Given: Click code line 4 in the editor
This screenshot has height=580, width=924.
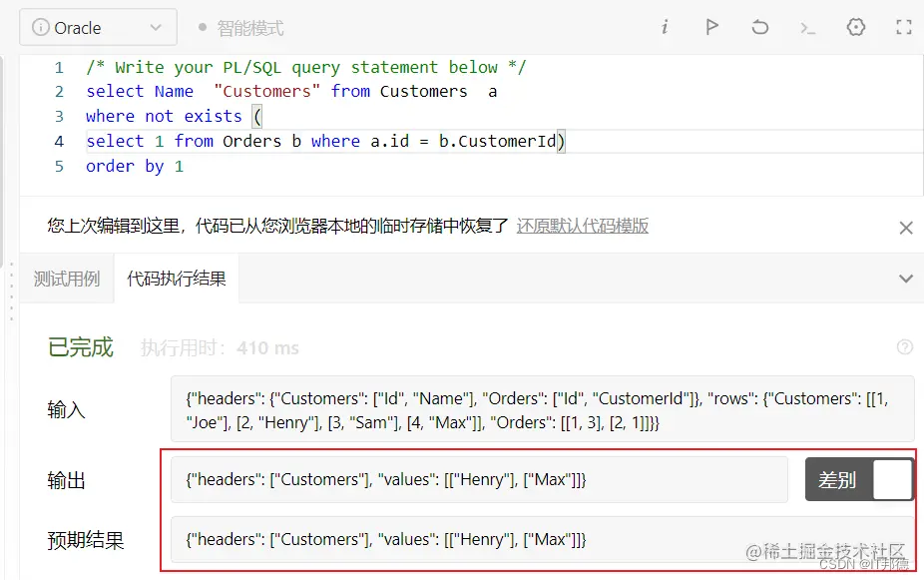Looking at the screenshot, I should 325,142.
